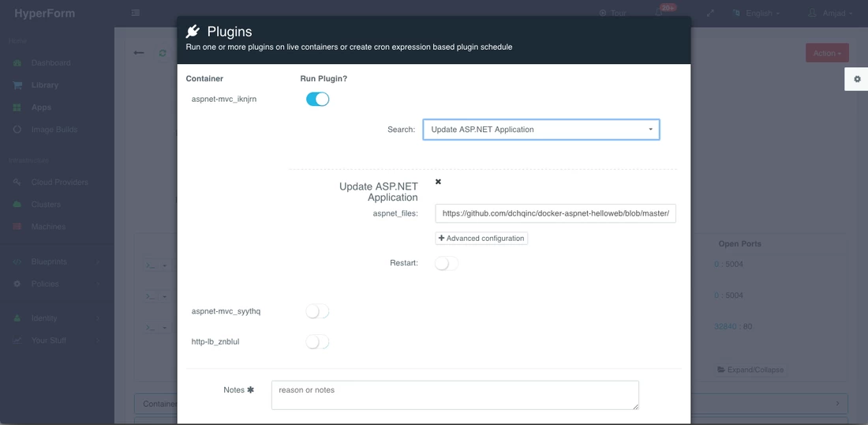Open the plugin Search dropdown

tap(541, 130)
